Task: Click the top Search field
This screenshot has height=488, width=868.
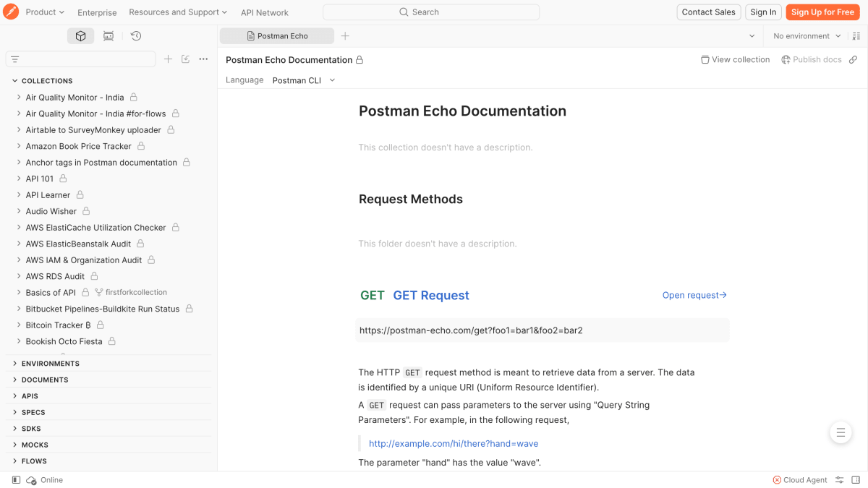Action: pos(431,12)
